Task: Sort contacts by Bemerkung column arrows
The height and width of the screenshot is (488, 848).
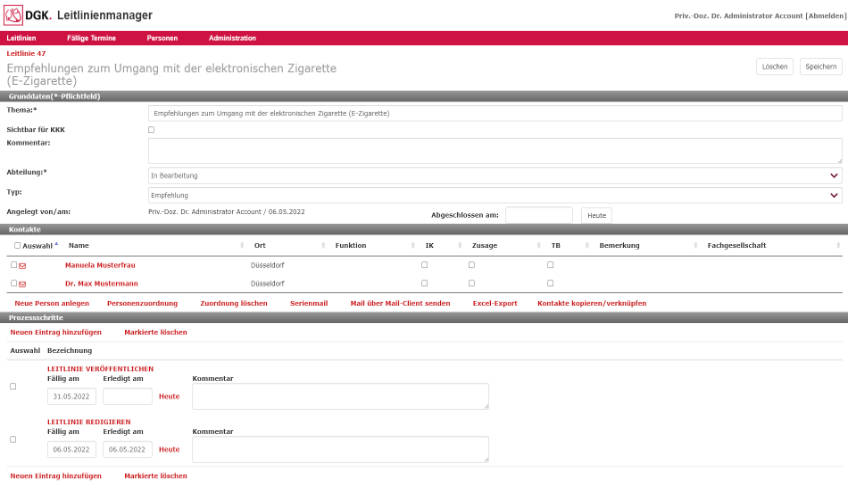Action: tap(695, 246)
